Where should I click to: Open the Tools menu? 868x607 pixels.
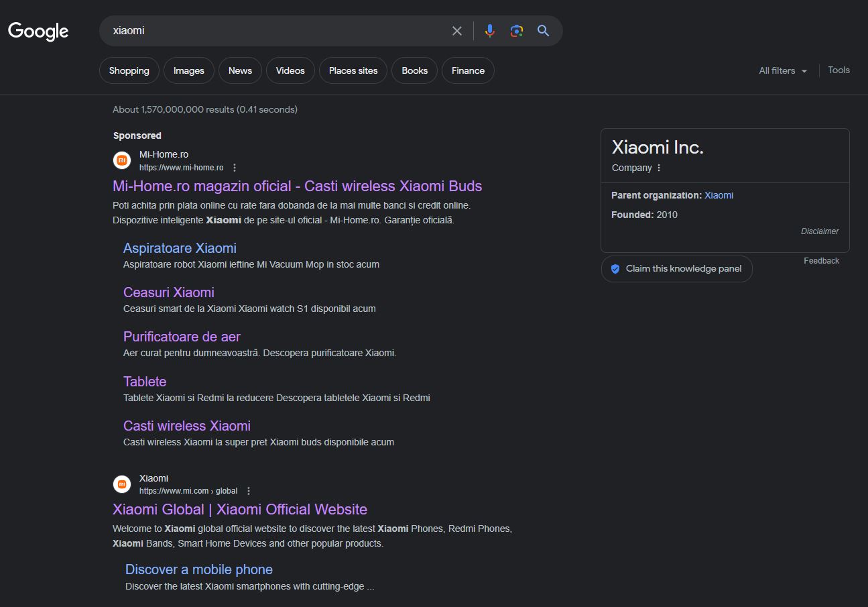839,70
